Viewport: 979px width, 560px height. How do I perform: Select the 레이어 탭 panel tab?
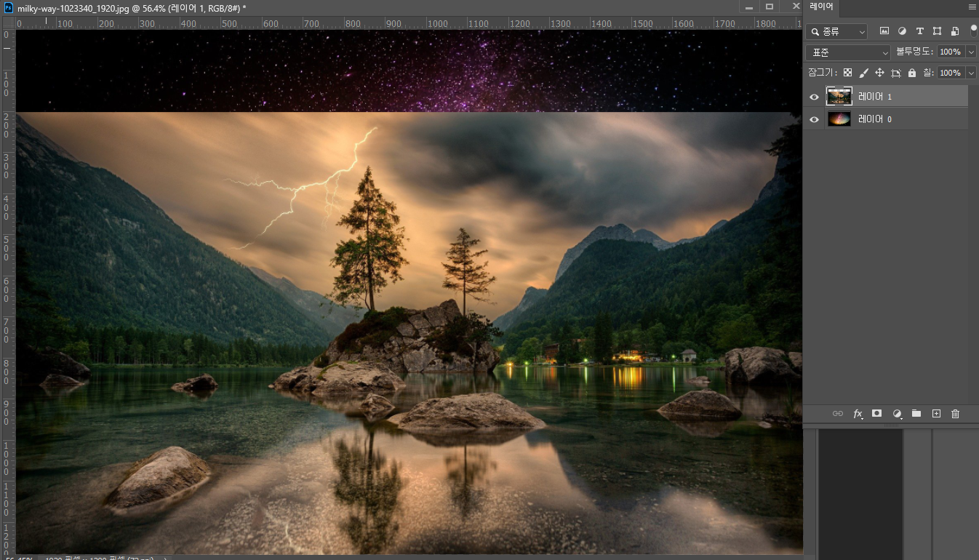[821, 7]
